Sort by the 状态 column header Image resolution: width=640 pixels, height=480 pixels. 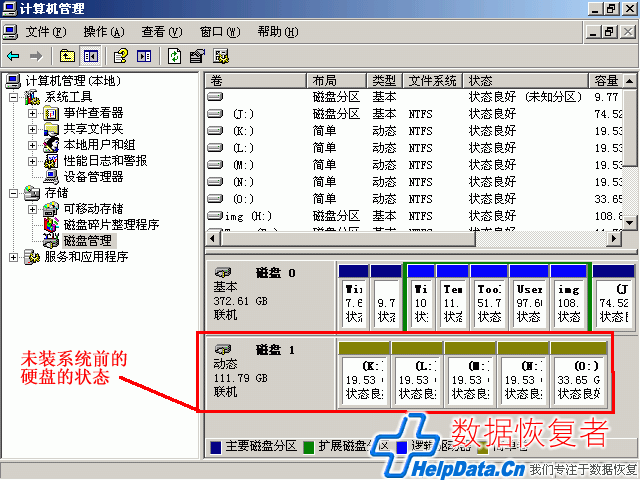click(526, 81)
